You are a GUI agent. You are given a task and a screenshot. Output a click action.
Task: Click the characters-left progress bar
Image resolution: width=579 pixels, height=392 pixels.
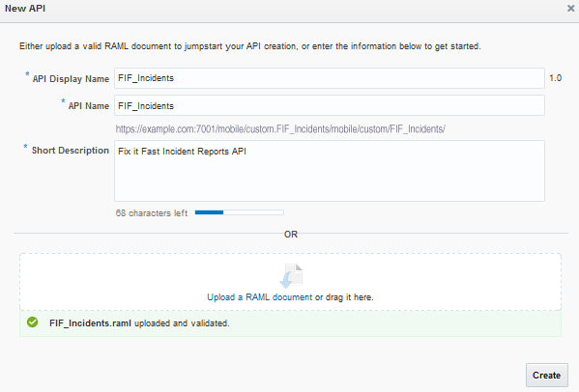pyautogui.click(x=240, y=212)
